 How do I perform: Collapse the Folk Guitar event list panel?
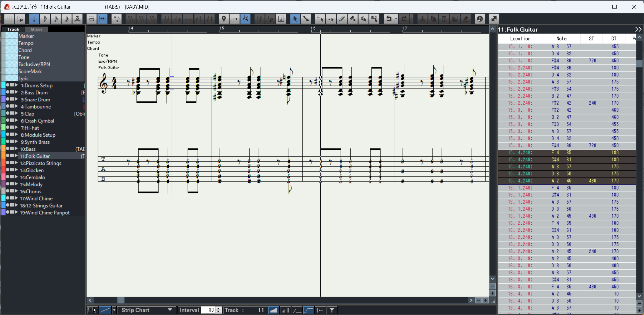pyautogui.click(x=638, y=29)
